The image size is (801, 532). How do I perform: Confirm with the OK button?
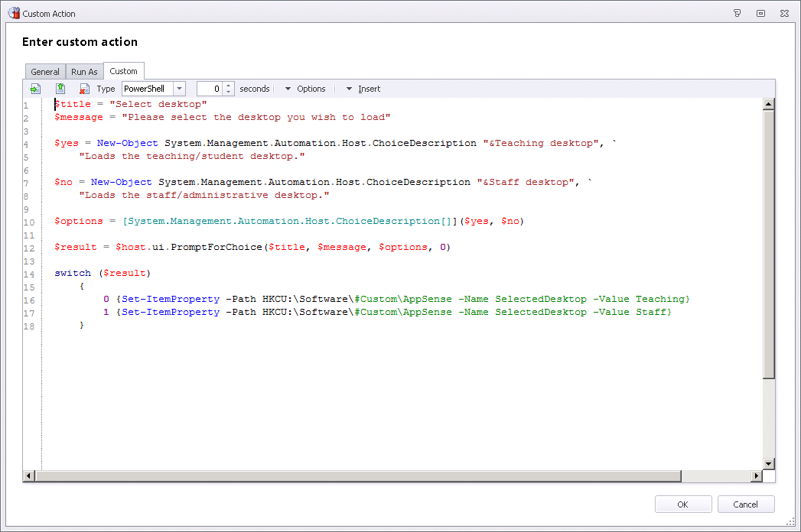click(683, 504)
